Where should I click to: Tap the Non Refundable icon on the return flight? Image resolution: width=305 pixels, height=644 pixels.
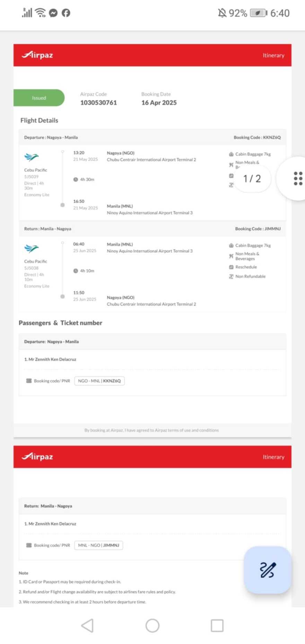click(x=231, y=276)
